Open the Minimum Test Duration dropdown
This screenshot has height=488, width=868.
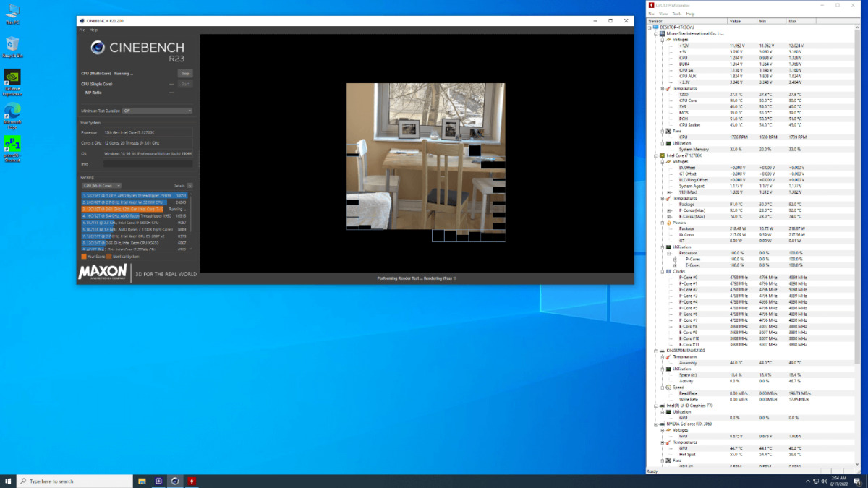tap(157, 111)
